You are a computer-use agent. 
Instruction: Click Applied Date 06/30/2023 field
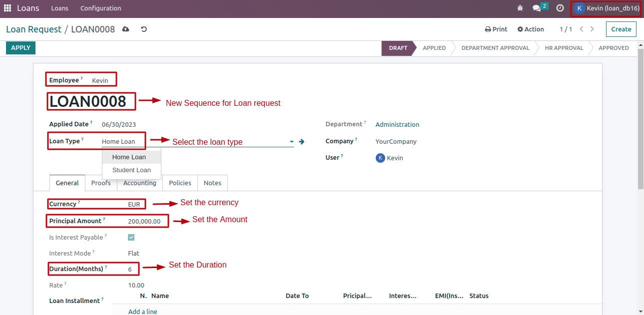click(x=119, y=125)
